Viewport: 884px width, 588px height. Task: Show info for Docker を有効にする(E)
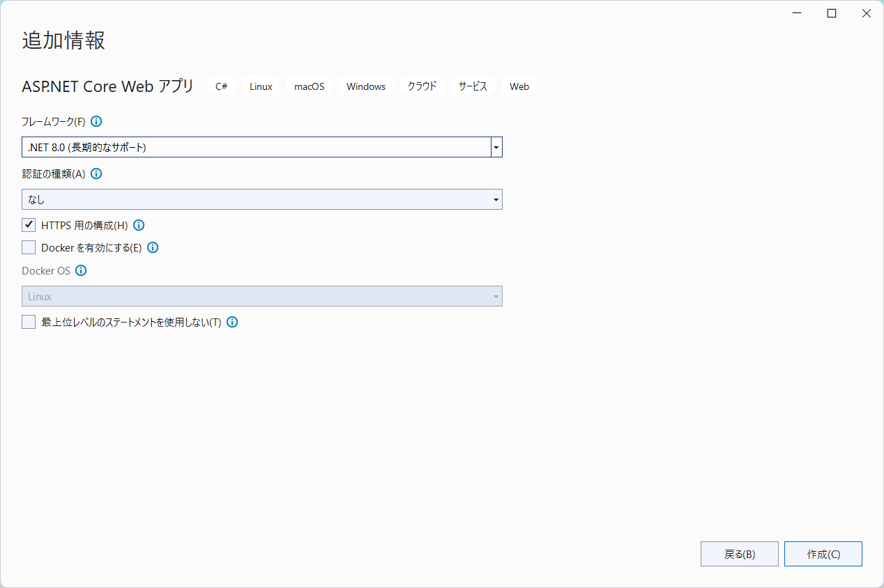pos(153,247)
